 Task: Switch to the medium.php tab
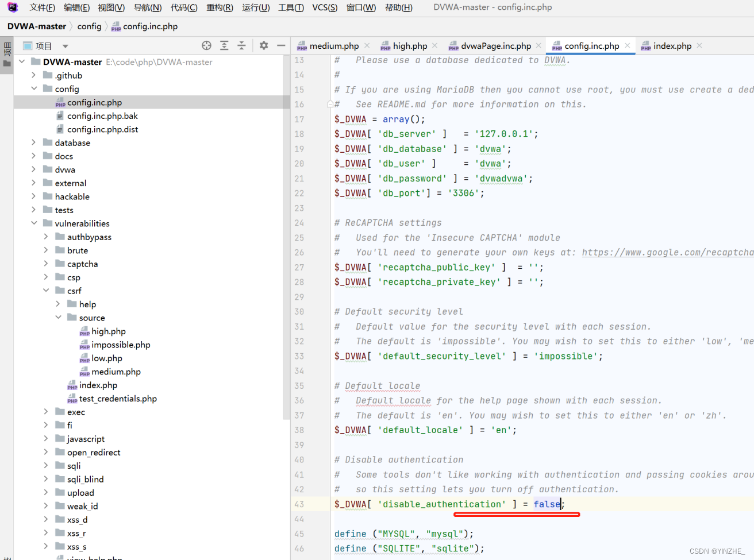click(334, 46)
